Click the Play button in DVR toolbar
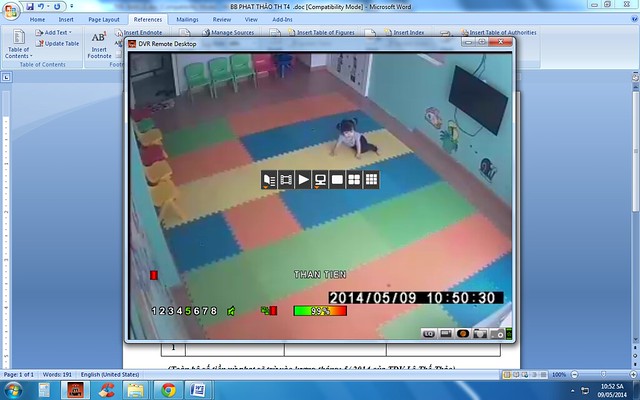 pyautogui.click(x=304, y=180)
